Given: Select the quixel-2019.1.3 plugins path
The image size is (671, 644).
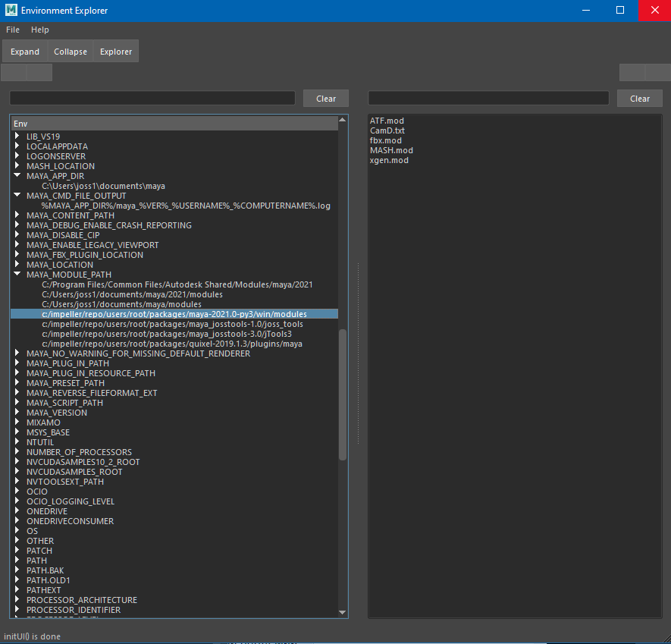Looking at the screenshot, I should 171,344.
